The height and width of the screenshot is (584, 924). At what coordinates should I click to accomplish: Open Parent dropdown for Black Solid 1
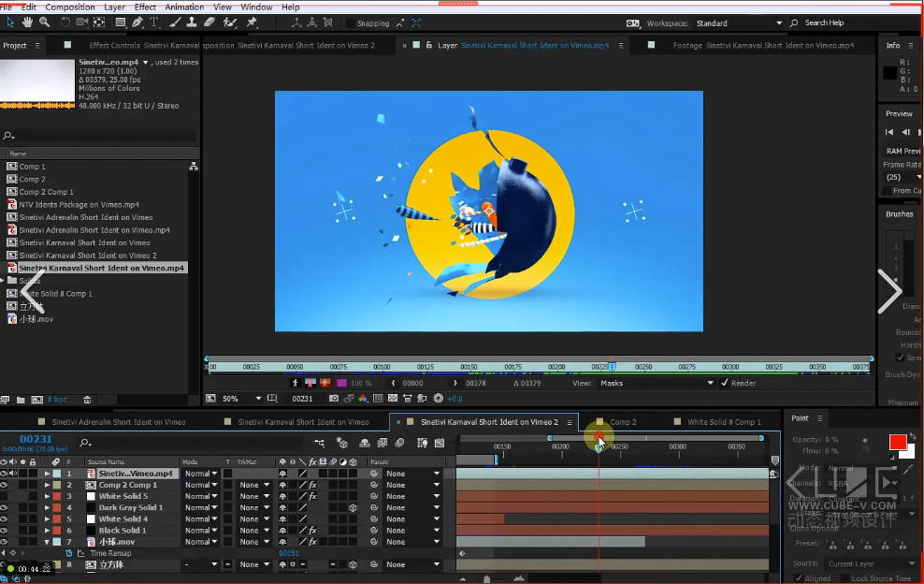(x=412, y=531)
